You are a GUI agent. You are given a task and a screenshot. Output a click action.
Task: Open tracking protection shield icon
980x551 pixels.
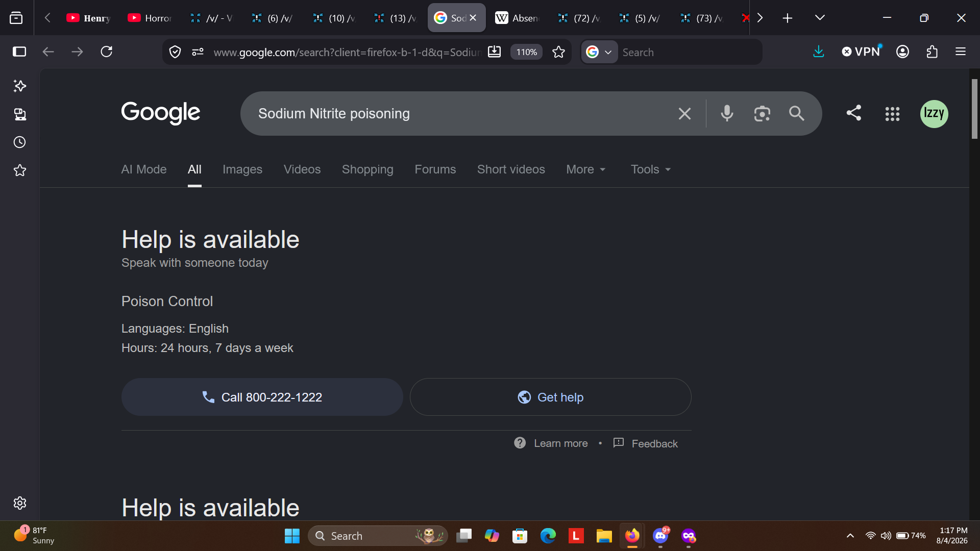[175, 52]
